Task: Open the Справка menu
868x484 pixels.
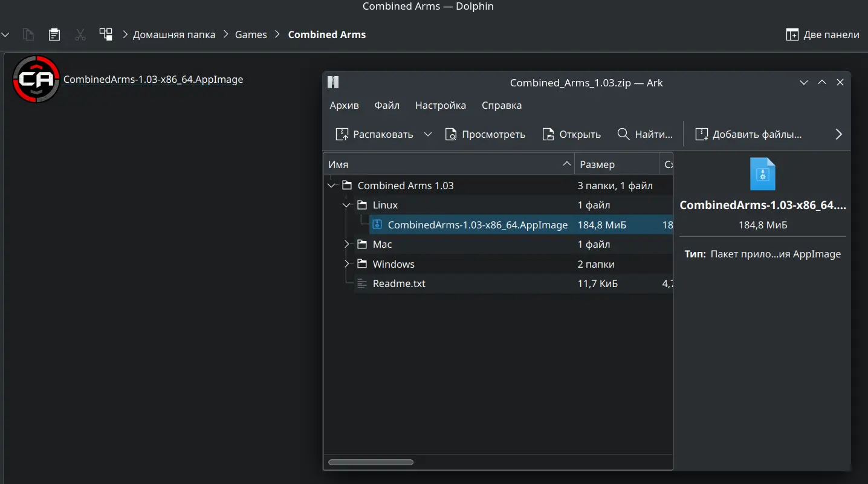Action: coord(502,105)
